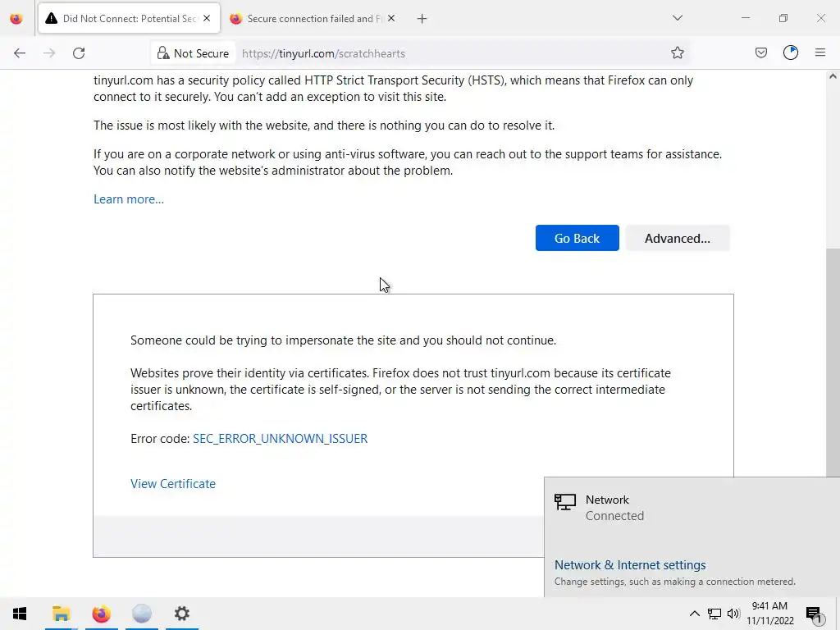The height and width of the screenshot is (630, 840).
Task: Open the Firefox View icon at far left
Action: click(x=16, y=19)
